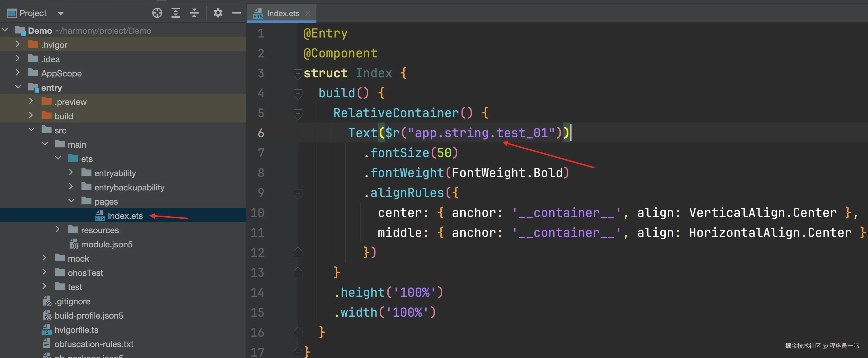Open Project panel settings gear
Image resolution: width=868 pixels, height=358 pixels.
click(x=218, y=13)
